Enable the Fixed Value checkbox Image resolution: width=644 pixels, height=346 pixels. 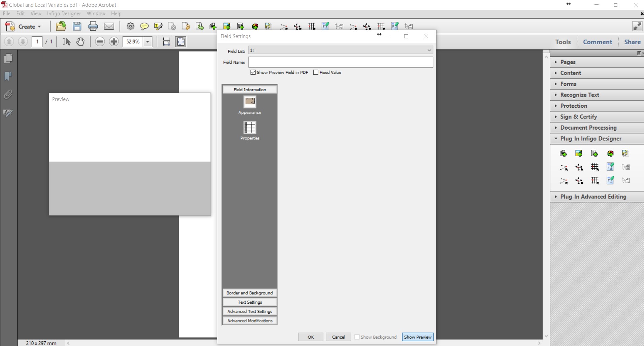[x=316, y=72]
